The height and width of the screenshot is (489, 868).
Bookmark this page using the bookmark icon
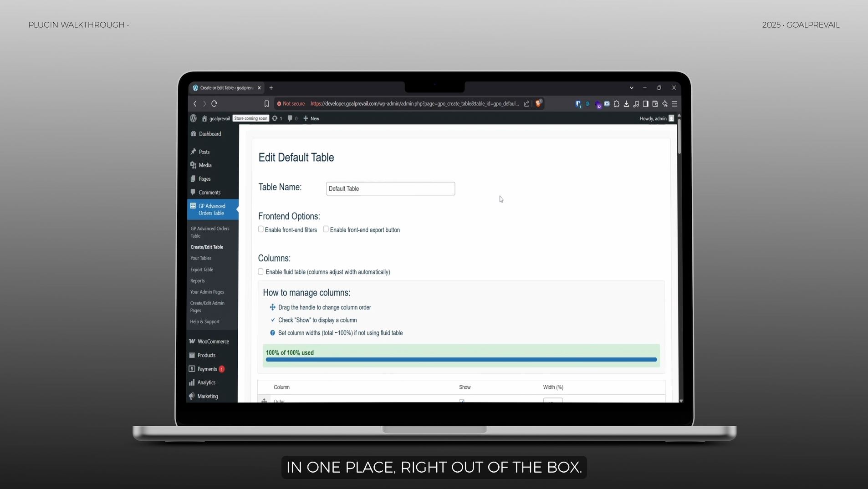point(266,104)
